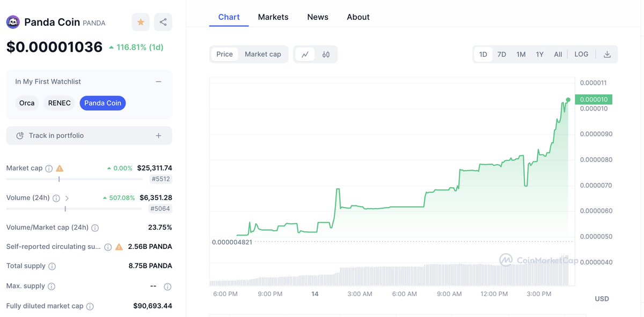Select the Price view toggle
This screenshot has width=644, height=317.
tap(224, 54)
